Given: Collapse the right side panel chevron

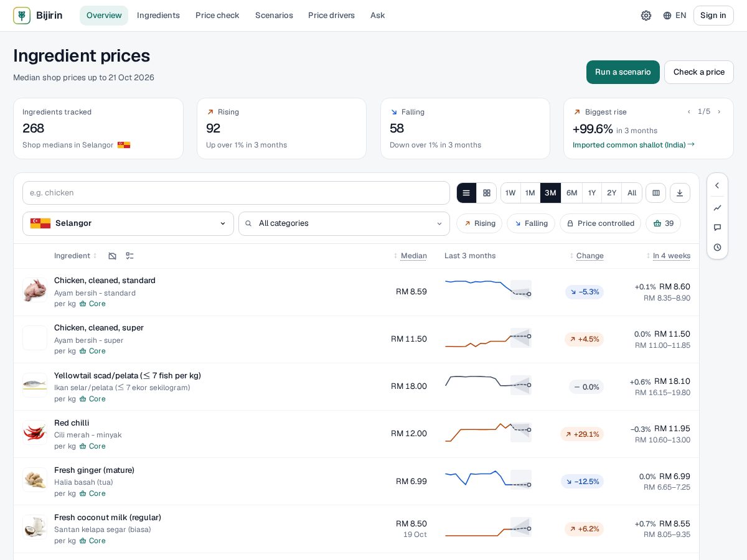Looking at the screenshot, I should point(717,185).
